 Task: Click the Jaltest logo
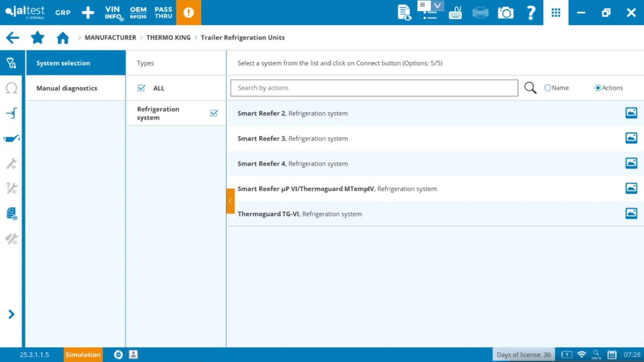click(25, 12)
